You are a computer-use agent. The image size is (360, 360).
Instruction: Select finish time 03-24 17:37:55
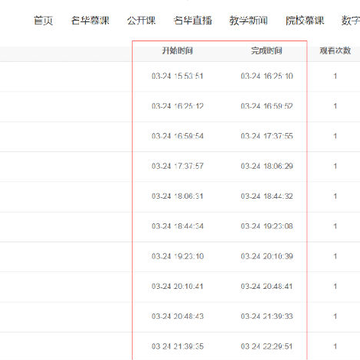[x=267, y=136]
